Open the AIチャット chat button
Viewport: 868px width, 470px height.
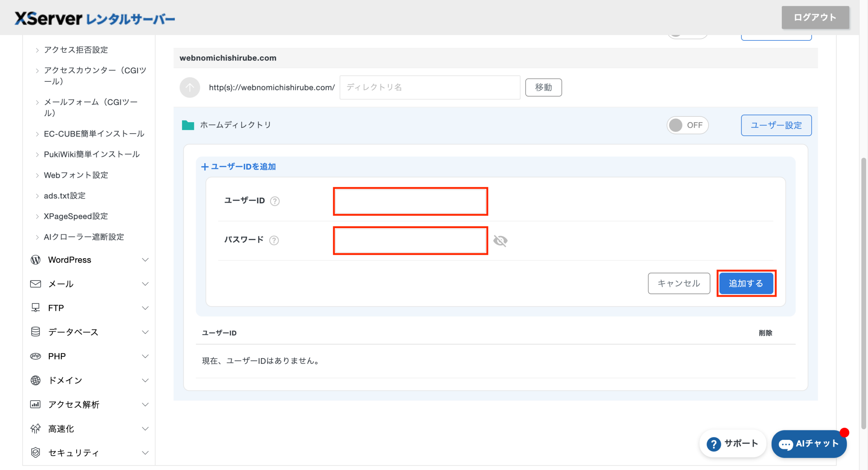coord(809,444)
